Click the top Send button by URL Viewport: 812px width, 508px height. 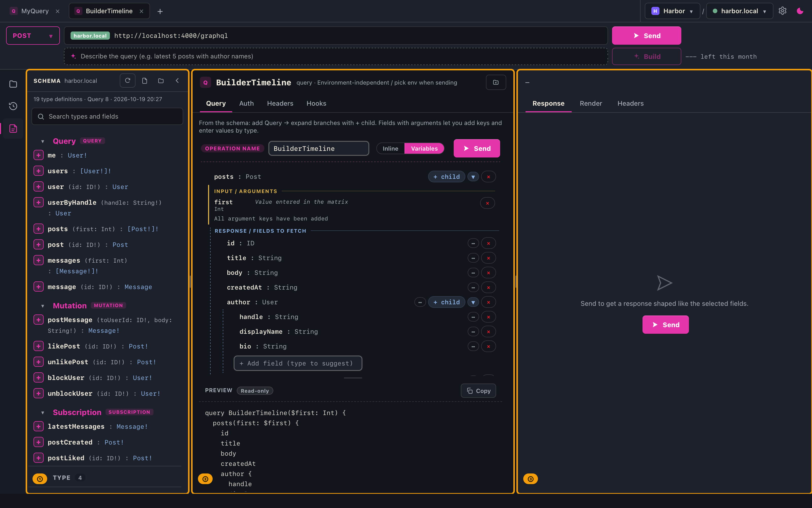coord(646,36)
